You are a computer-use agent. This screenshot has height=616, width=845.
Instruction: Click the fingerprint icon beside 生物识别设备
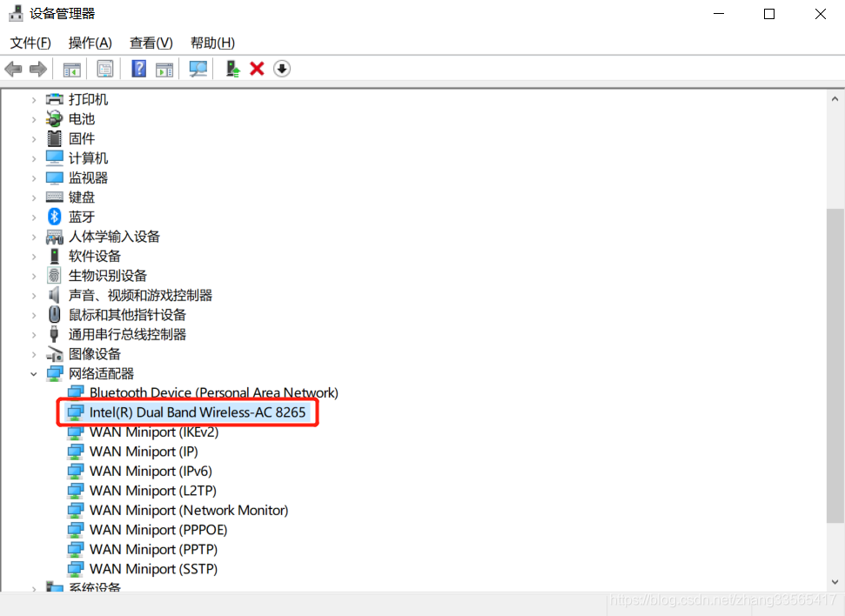(55, 276)
